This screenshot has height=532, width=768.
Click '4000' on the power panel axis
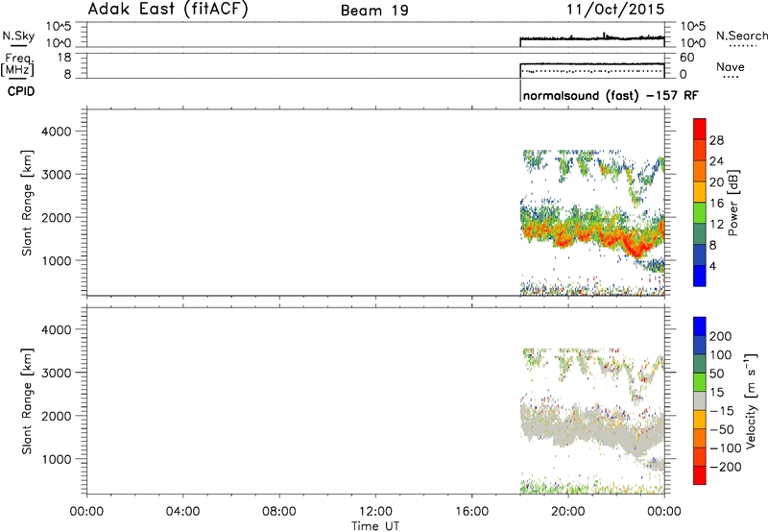pyautogui.click(x=57, y=132)
